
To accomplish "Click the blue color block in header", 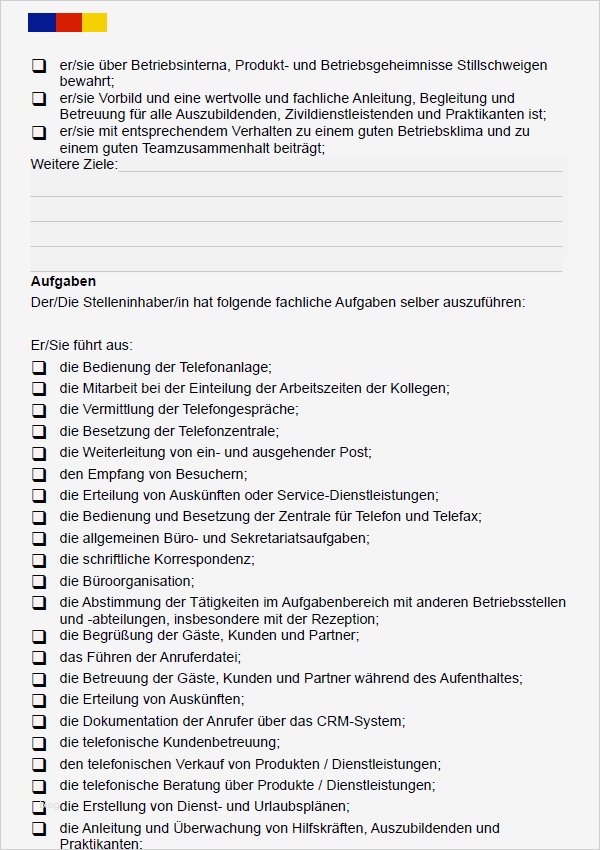I will [x=42, y=22].
